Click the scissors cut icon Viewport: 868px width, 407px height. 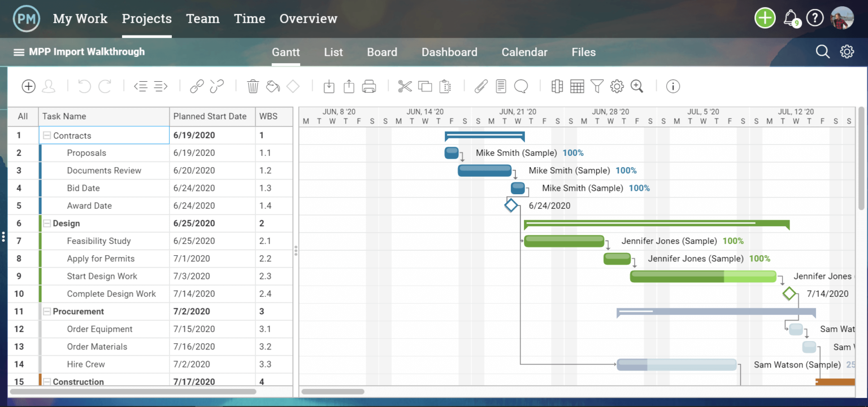[405, 86]
